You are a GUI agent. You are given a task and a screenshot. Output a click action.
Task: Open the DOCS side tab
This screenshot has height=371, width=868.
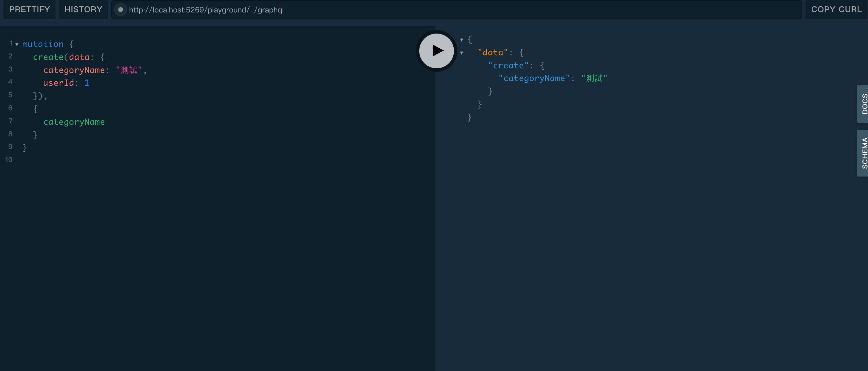(x=863, y=104)
